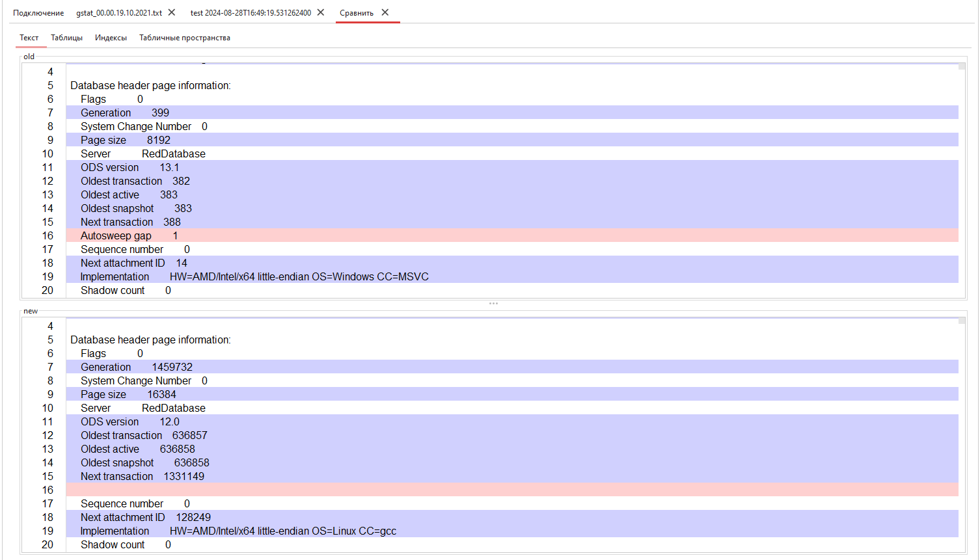This screenshot has width=980, height=560.
Task: Close the Сравнить tab
Action: click(x=385, y=12)
